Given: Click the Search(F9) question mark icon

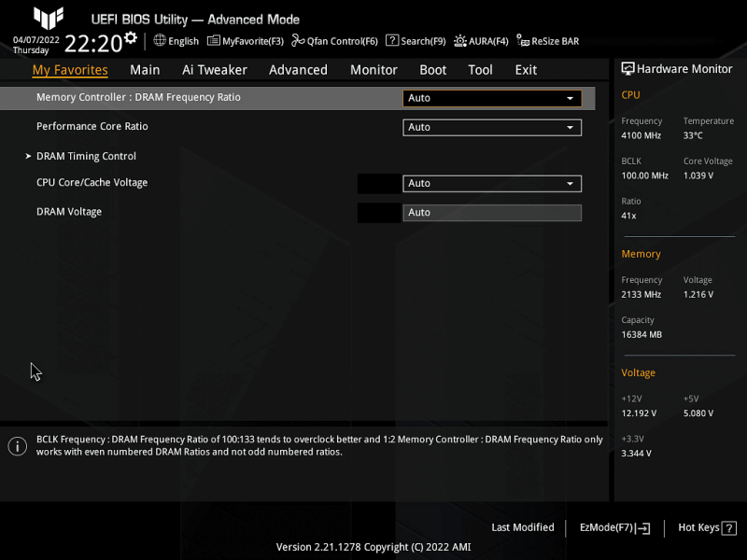Looking at the screenshot, I should (x=392, y=40).
